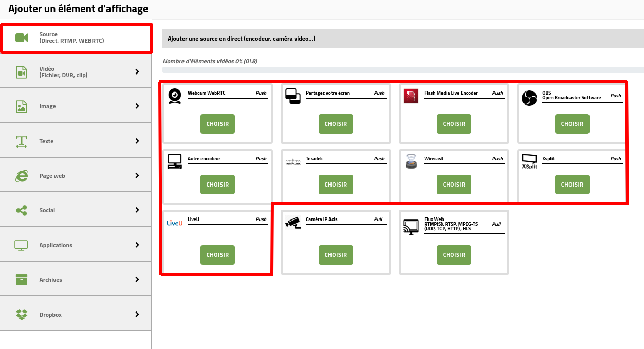This screenshot has width=644, height=349.
Task: Click the 'Wirecast' card title text
Action: tap(434, 159)
